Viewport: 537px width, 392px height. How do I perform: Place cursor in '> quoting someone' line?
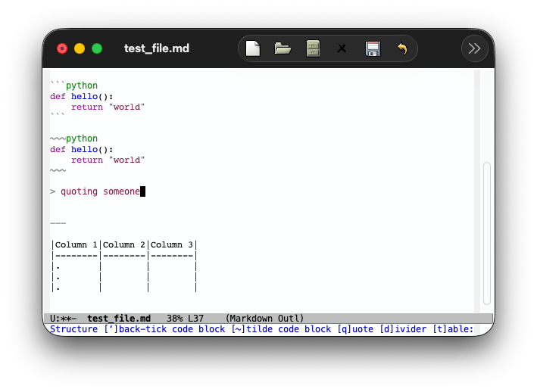pyautogui.click(x=95, y=191)
